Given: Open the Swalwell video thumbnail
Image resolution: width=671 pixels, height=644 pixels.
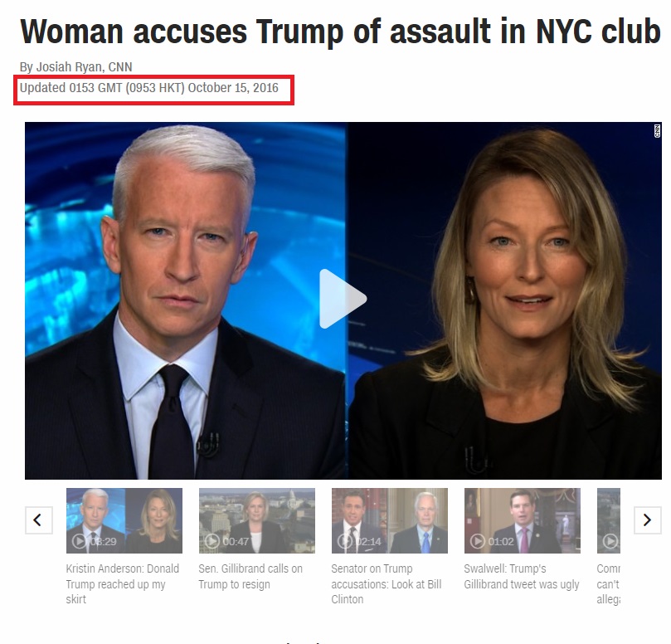Looking at the screenshot, I should [522, 520].
